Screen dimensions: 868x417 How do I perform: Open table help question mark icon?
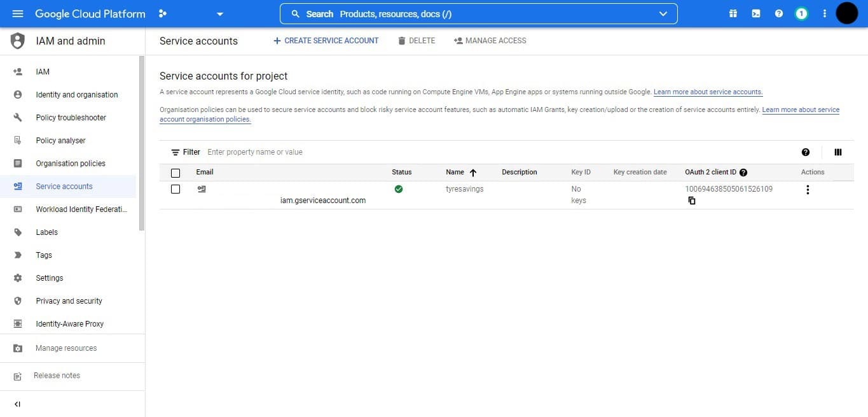point(806,152)
